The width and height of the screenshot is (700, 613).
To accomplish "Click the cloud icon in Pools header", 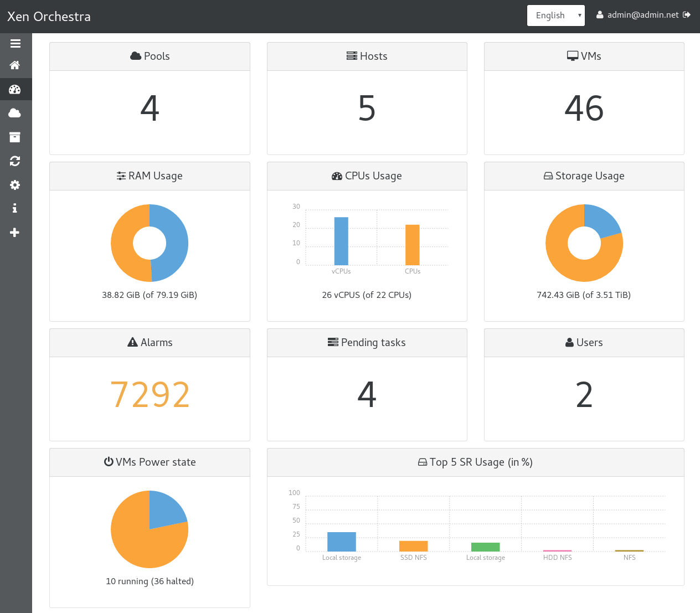I will tap(136, 56).
